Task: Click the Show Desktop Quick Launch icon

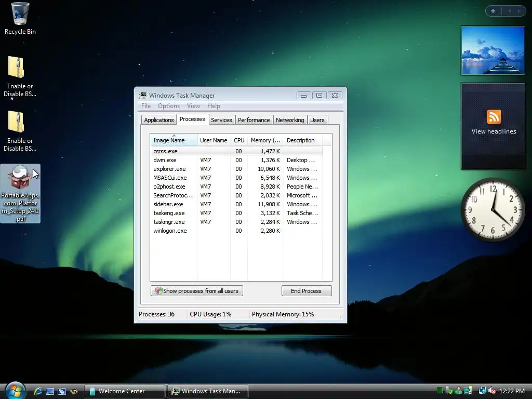Action: [50, 391]
